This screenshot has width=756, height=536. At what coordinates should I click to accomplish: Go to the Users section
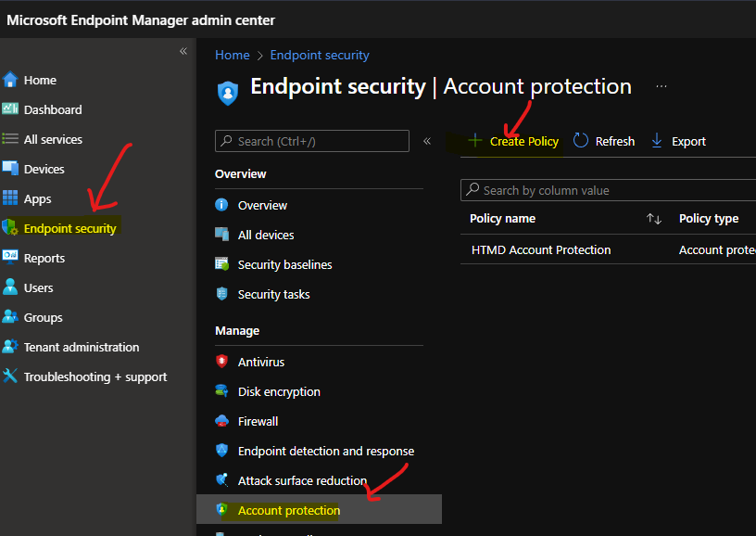pos(39,288)
